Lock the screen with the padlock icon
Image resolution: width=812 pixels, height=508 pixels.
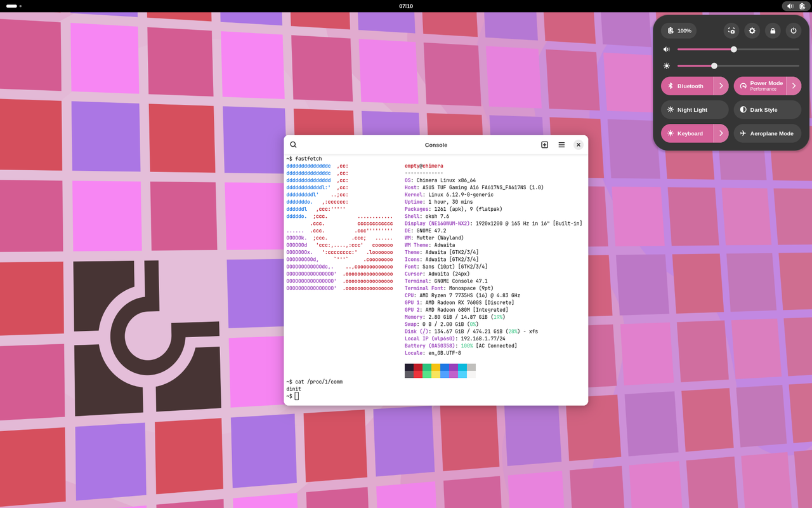click(x=773, y=30)
